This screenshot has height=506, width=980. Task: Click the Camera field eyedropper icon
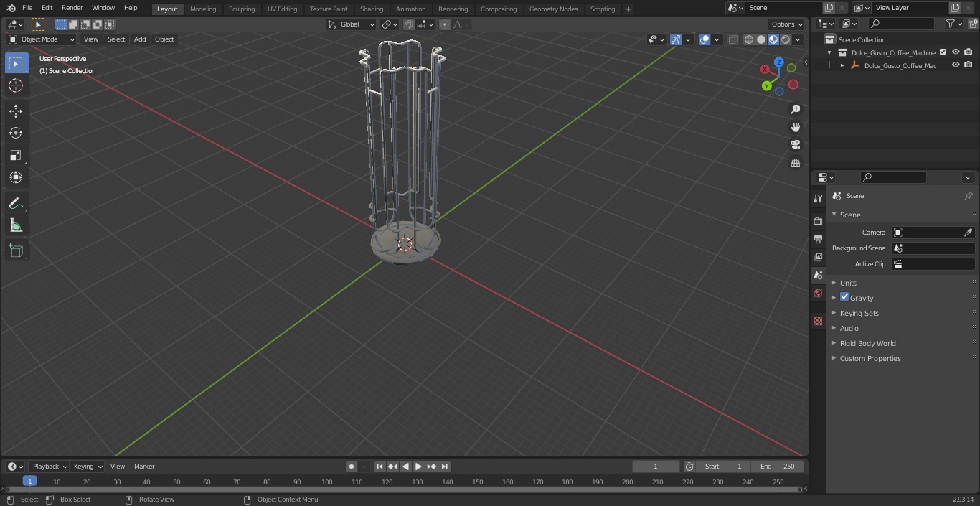click(968, 233)
